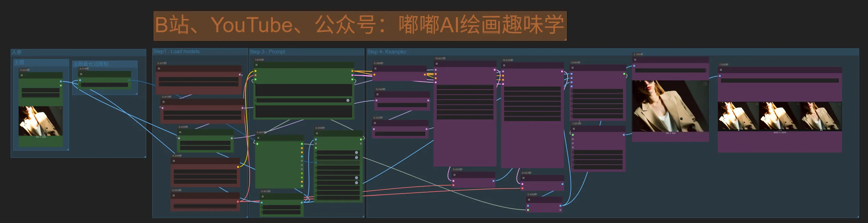Collapse the prompt node timed 1.935秒
Screen dimensions: 868x223
pos(257,65)
